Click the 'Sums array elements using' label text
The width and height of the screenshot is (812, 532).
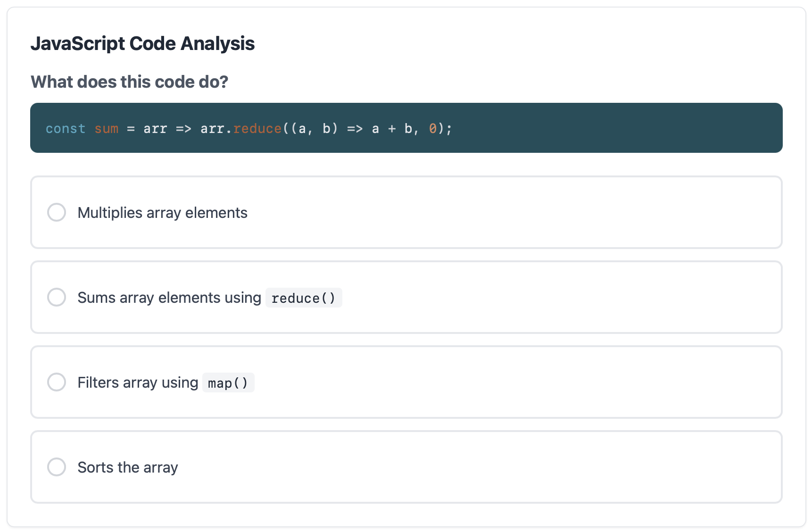click(x=169, y=298)
